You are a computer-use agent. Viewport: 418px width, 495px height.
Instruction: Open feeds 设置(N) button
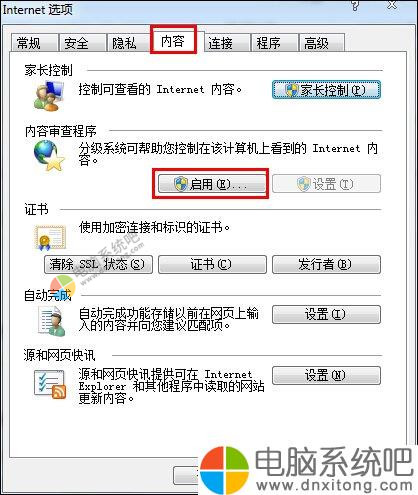tap(326, 375)
